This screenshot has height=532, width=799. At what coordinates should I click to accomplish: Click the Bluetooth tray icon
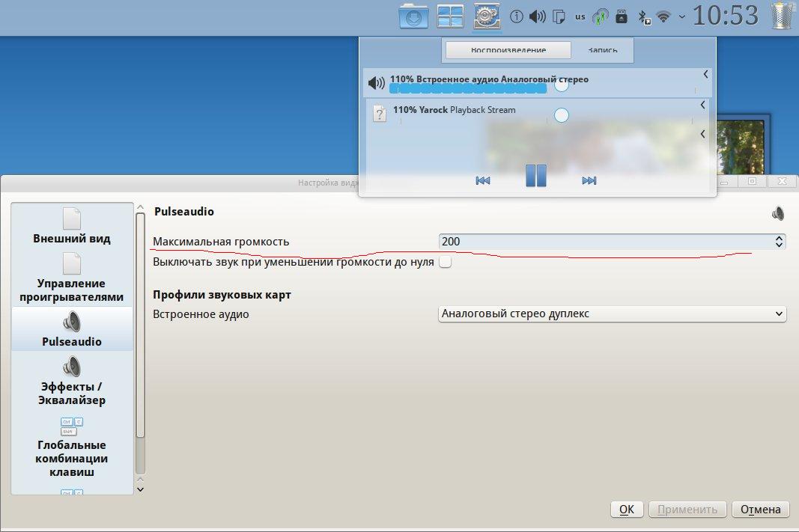click(x=645, y=17)
